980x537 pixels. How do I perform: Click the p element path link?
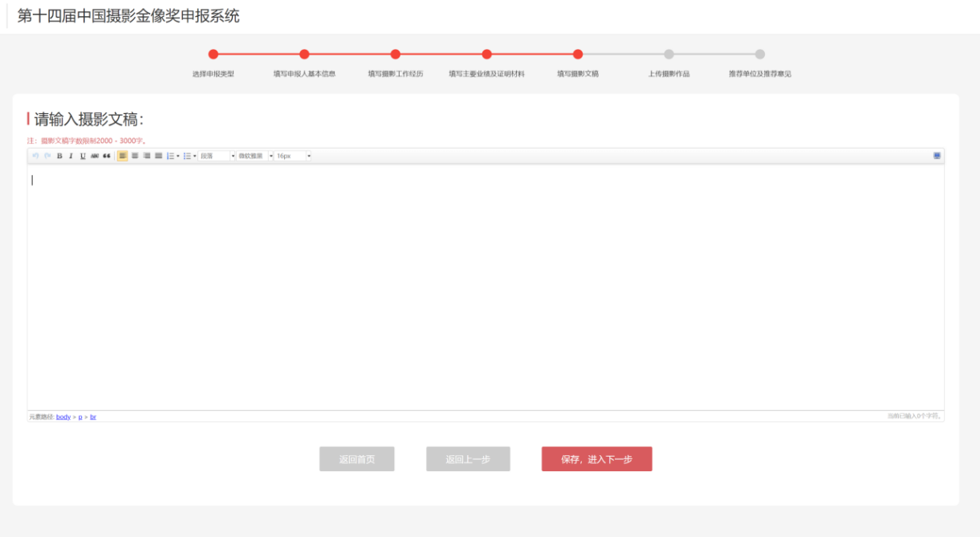[x=80, y=417]
